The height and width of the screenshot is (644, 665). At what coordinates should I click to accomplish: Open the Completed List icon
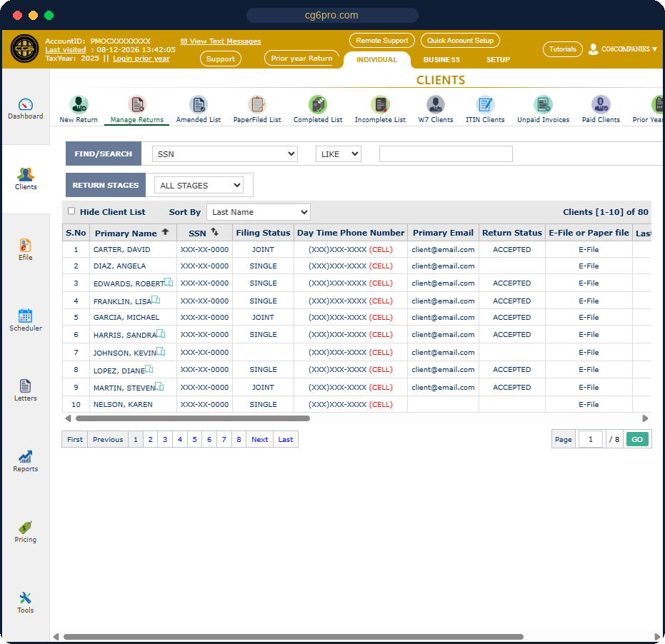pyautogui.click(x=318, y=104)
